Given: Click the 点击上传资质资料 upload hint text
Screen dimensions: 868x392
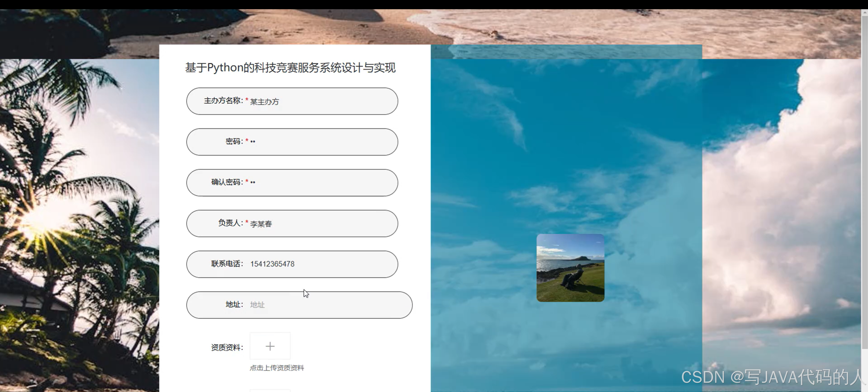Looking at the screenshot, I should 277,368.
